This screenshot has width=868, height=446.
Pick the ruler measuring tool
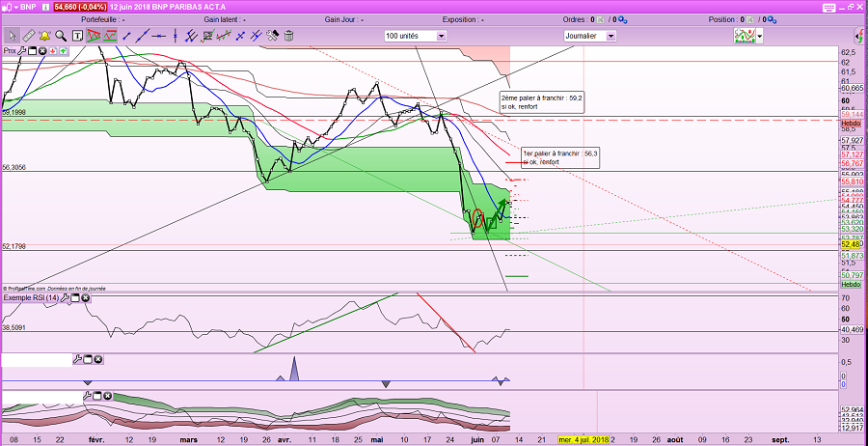point(27,36)
